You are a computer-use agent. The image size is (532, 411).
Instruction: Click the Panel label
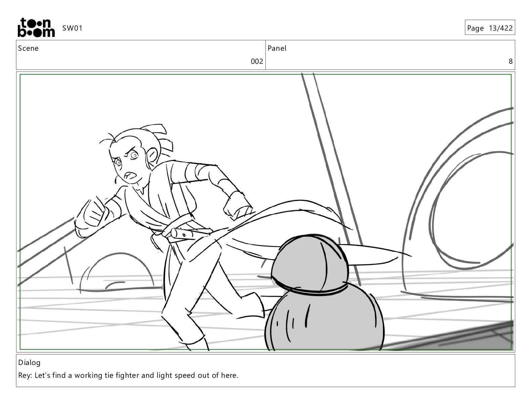277,48
